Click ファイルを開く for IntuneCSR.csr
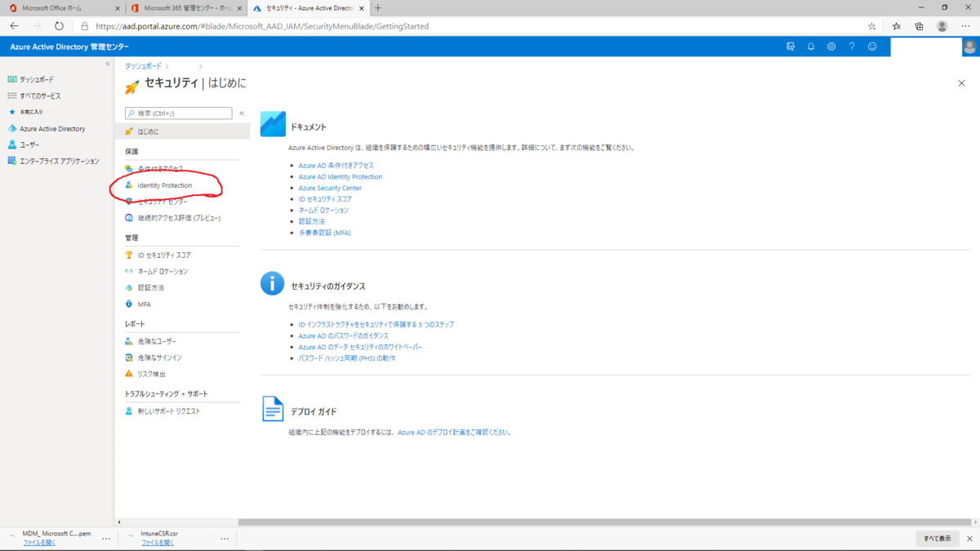980x551 pixels. pos(158,542)
